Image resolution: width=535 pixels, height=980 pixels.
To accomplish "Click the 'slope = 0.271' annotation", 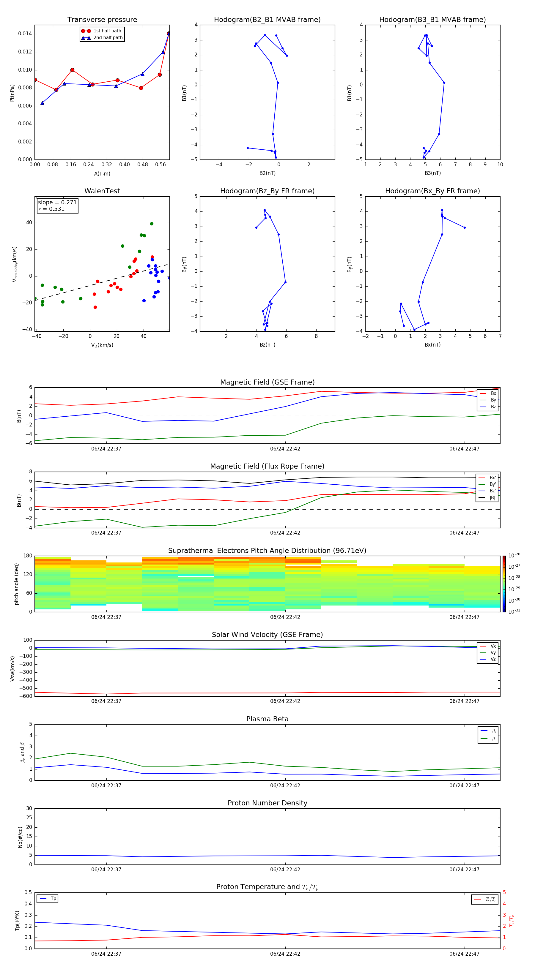I will [x=57, y=203].
